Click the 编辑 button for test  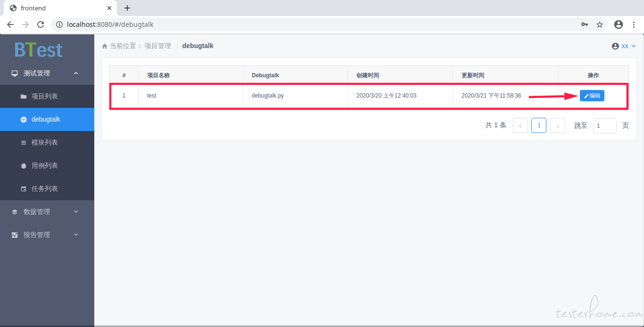point(592,96)
